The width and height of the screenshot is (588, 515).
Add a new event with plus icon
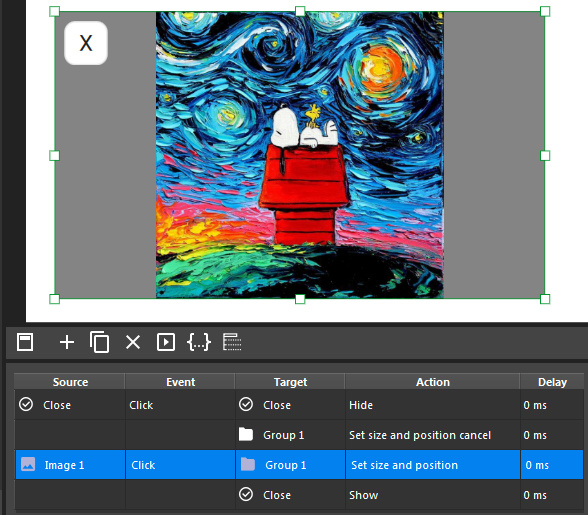[x=67, y=342]
